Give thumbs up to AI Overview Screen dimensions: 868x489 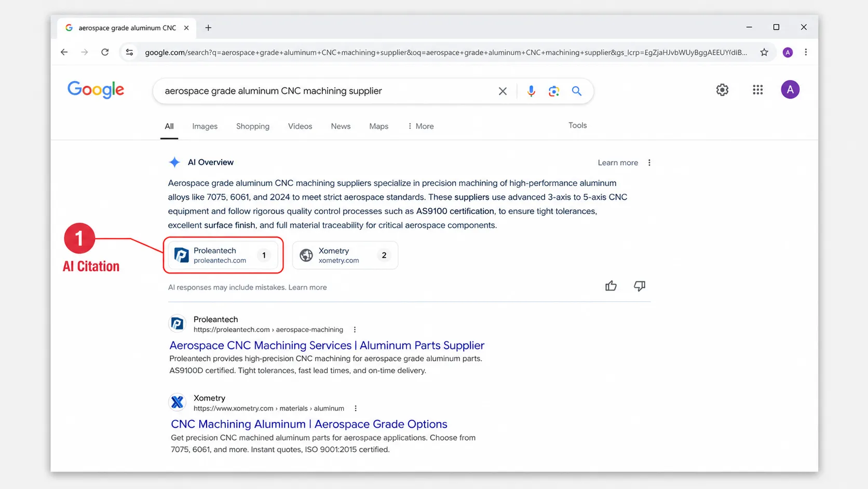click(x=611, y=286)
